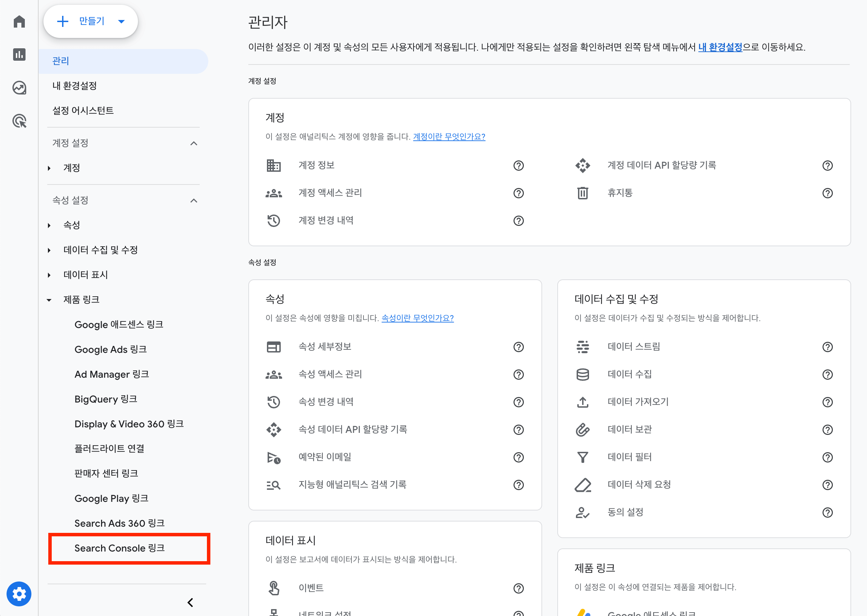Click the help icon beside 데이터 가져오기
This screenshot has width=867, height=616.
tap(828, 402)
